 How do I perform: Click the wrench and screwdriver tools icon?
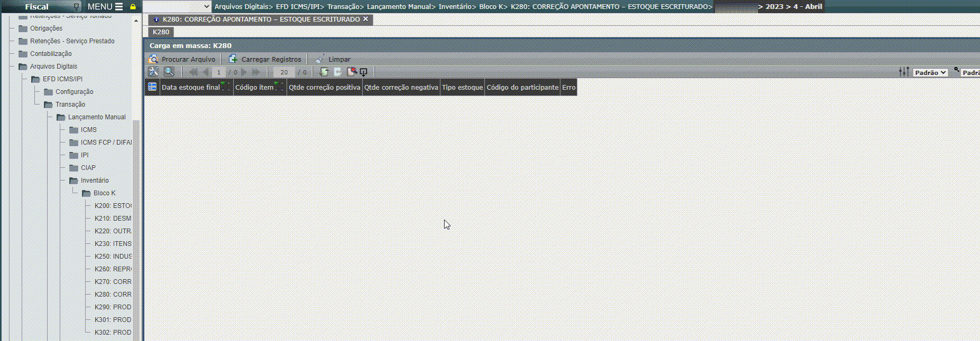tap(153, 72)
